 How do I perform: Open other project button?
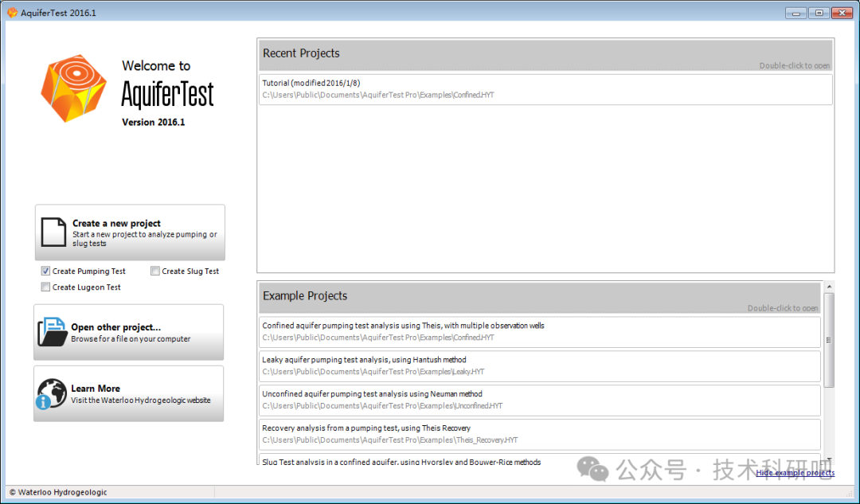click(x=129, y=332)
